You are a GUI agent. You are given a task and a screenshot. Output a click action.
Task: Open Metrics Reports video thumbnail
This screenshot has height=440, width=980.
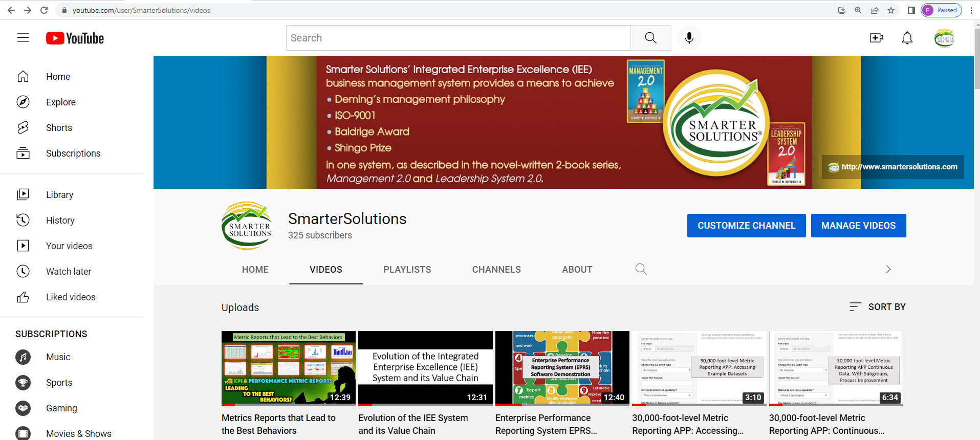(288, 368)
